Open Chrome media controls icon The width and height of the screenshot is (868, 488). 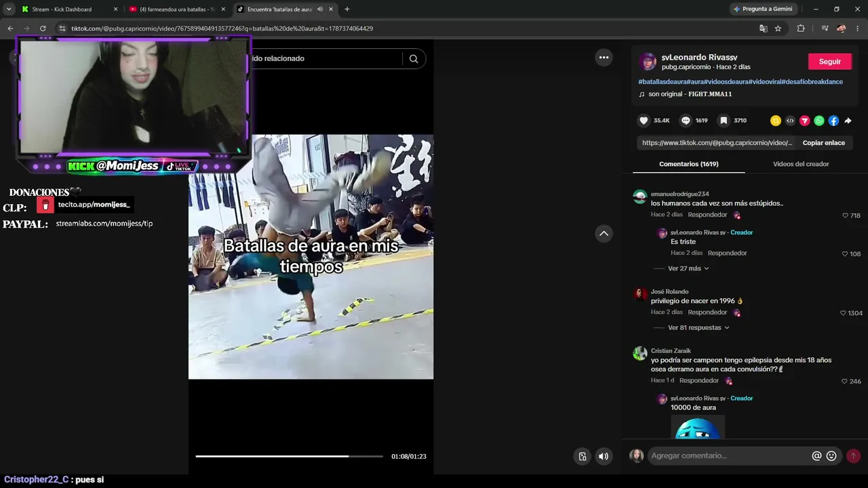[x=825, y=28]
